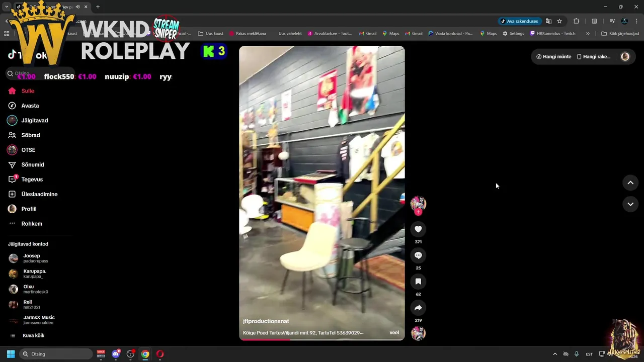644x362 pixels.
Task: Share the video with the arrow icon
Action: [x=418, y=308]
